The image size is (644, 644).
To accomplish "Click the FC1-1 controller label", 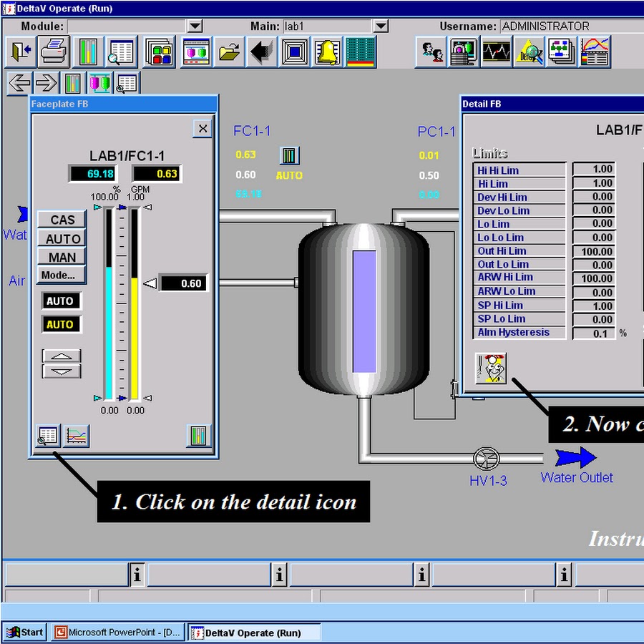I will 252,131.
